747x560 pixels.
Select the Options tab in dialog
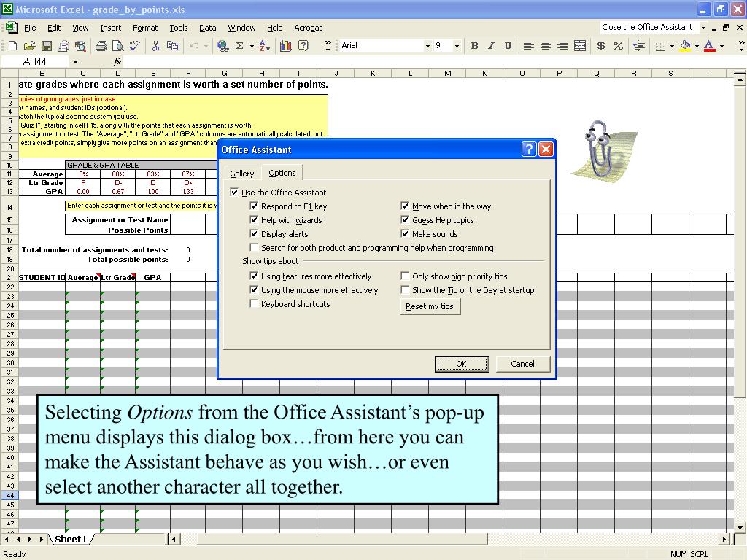pyautogui.click(x=282, y=172)
